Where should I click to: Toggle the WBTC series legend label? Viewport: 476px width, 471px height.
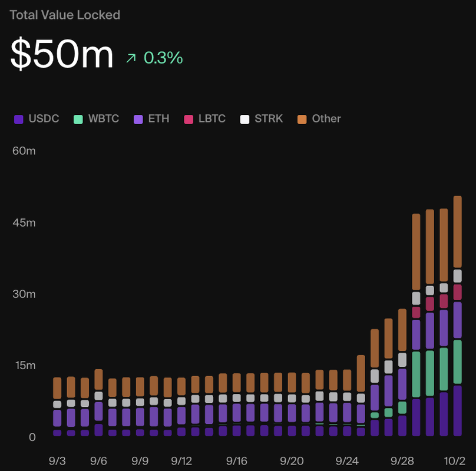103,119
